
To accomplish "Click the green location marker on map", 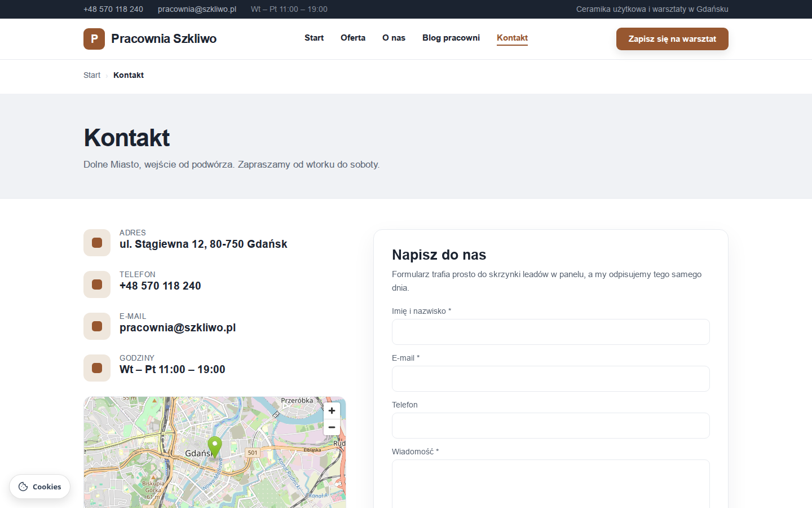I will pos(215,448).
